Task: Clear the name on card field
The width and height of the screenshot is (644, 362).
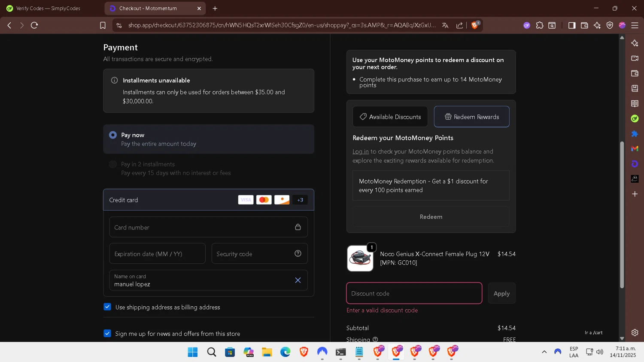Action: point(298,280)
